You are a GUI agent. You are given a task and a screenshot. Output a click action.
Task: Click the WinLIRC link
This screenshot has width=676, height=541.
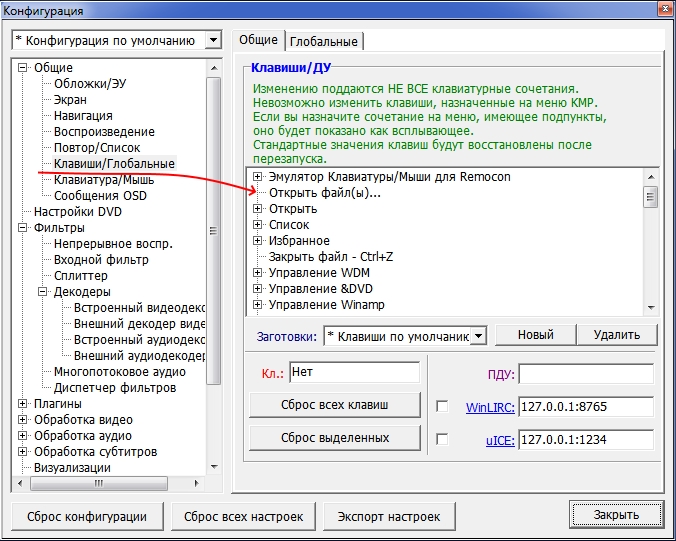pos(489,408)
